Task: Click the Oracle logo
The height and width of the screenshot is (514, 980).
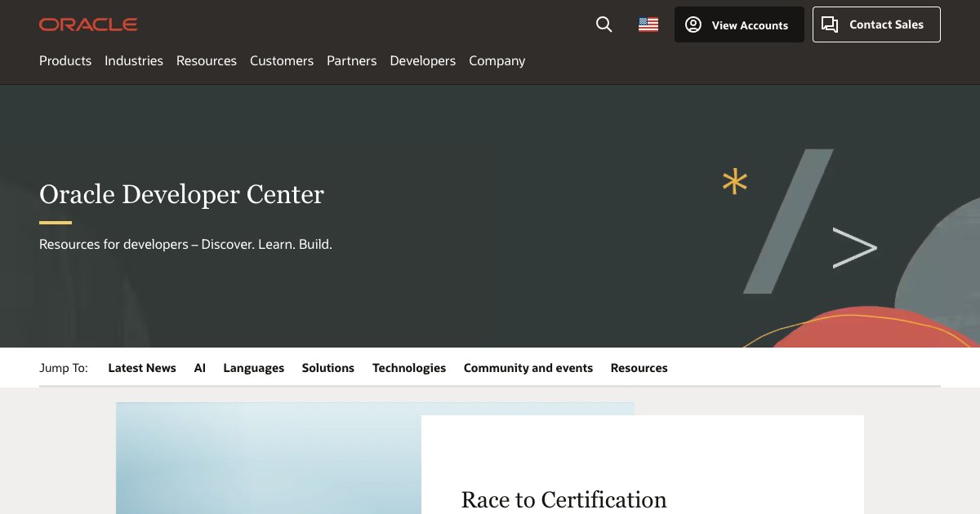Action: coord(88,24)
